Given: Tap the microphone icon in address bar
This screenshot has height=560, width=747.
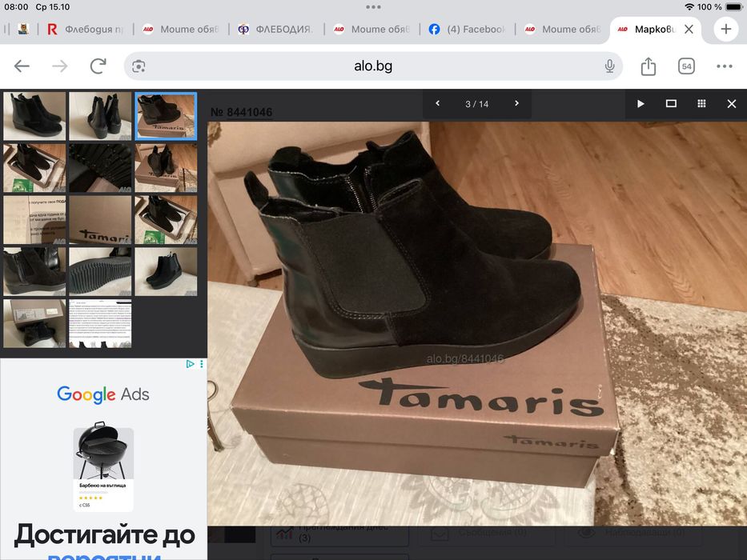Looking at the screenshot, I should coord(609,66).
